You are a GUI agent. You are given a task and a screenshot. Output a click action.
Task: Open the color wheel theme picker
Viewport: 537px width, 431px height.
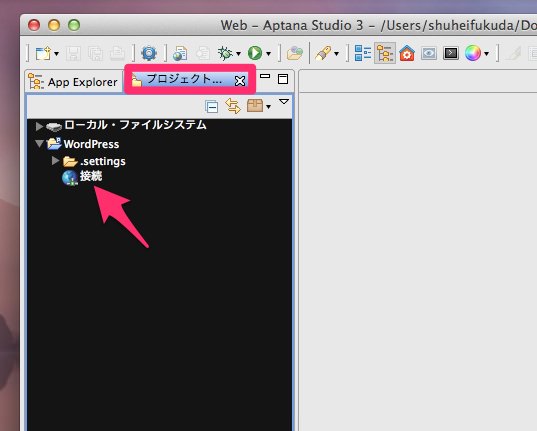coord(473,53)
